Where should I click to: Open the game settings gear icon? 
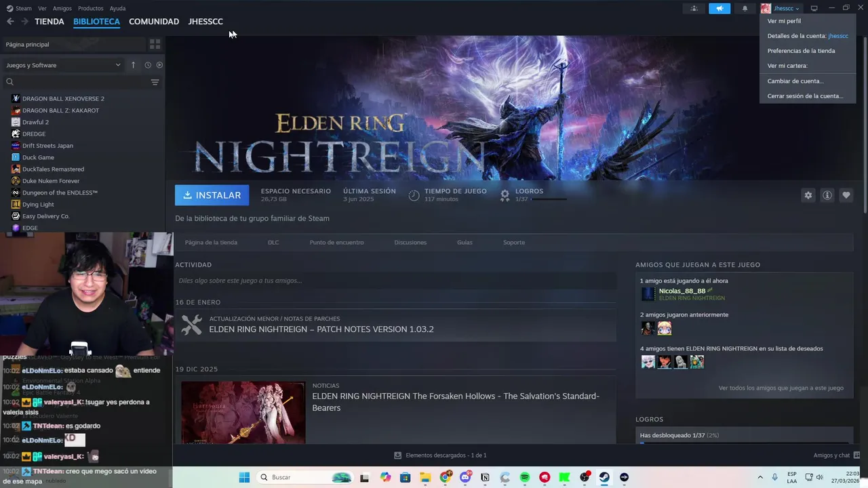[x=808, y=195]
